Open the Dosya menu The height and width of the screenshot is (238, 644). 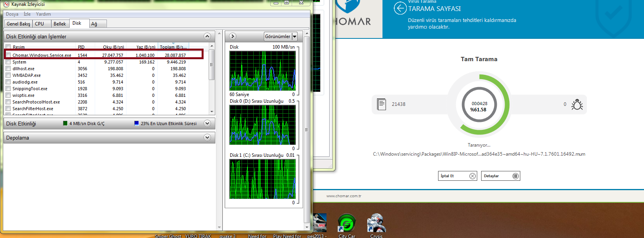[x=12, y=14]
